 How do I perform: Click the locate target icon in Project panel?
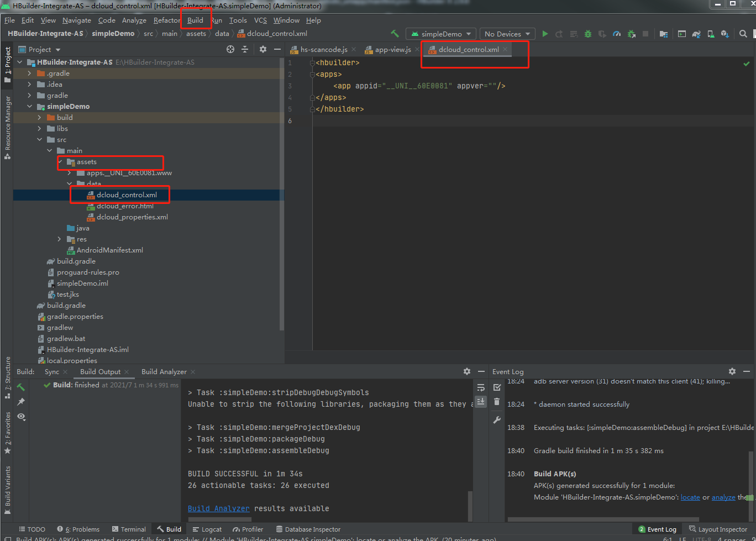point(230,49)
